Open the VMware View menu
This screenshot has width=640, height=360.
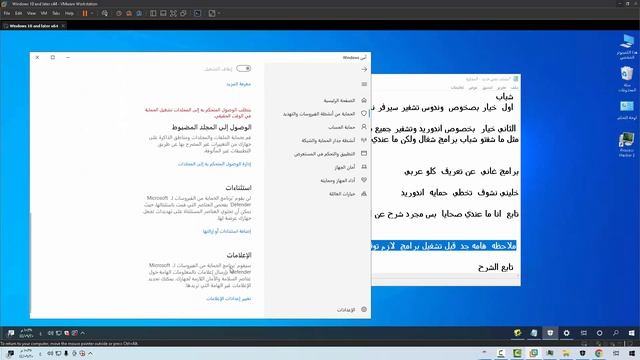point(31,13)
